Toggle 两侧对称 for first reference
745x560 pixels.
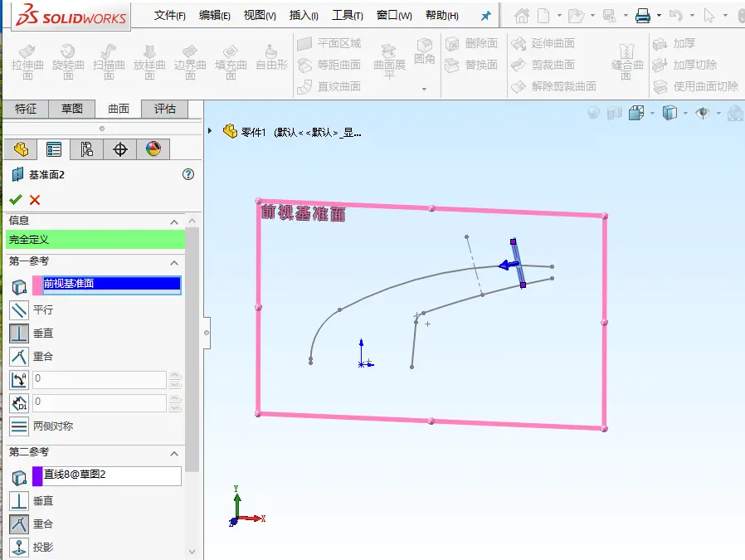click(x=19, y=426)
